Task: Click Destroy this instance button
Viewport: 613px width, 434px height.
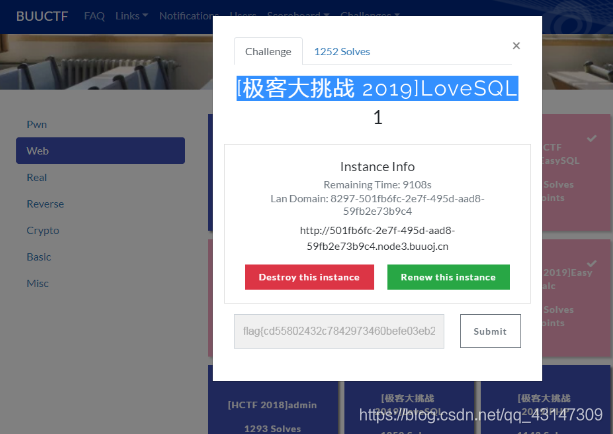Action: tap(309, 277)
